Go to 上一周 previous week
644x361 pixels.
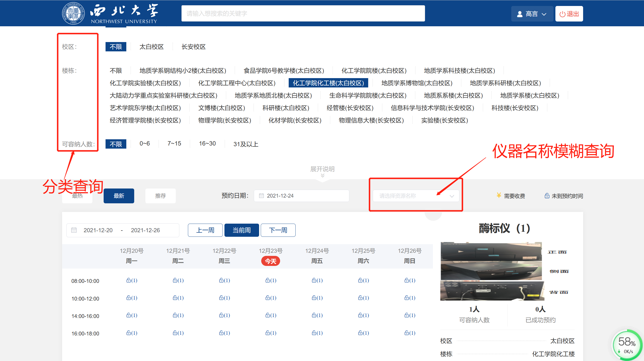tap(205, 230)
